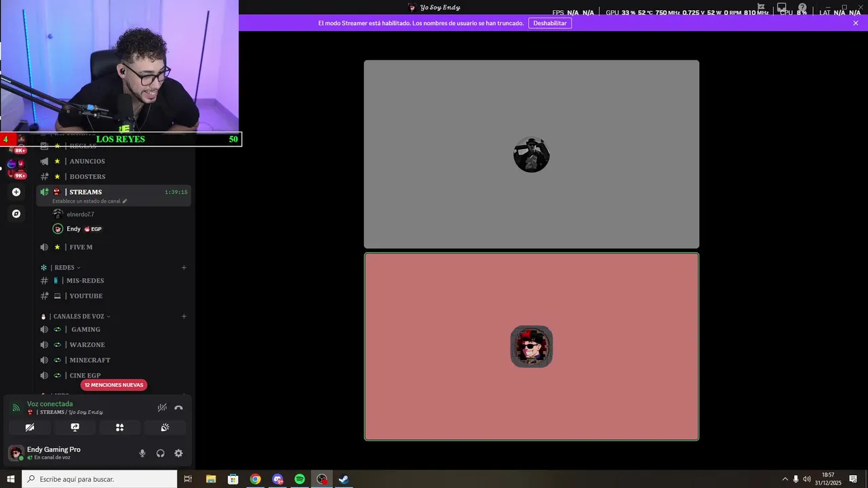Open the MIS-REDES text channel
The image size is (868, 488).
pyautogui.click(x=113, y=281)
